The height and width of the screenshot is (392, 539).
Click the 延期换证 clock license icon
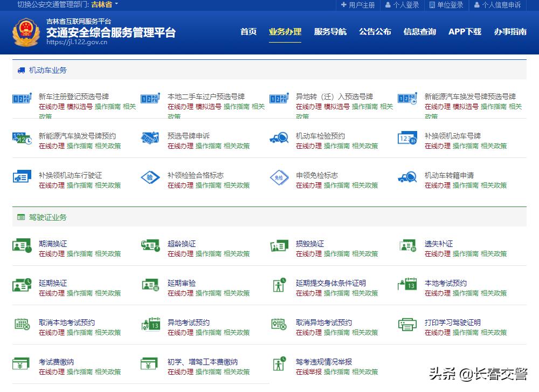coord(22,285)
